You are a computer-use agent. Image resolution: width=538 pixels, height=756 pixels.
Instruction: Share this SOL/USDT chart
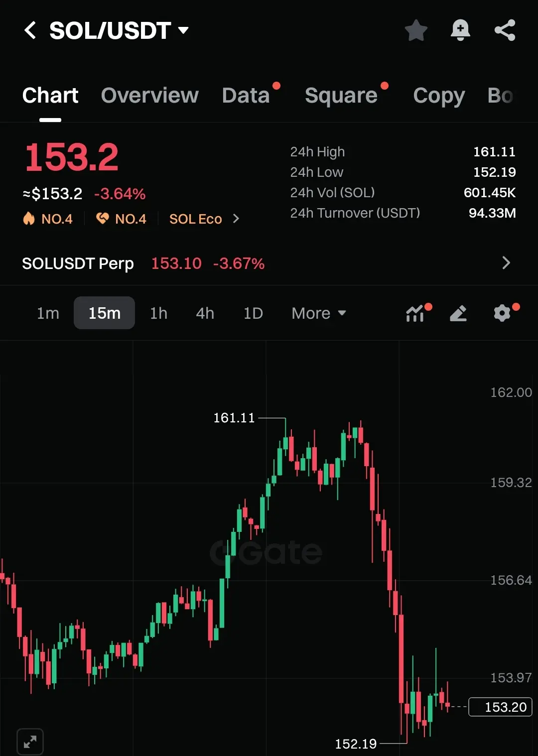coord(505,30)
